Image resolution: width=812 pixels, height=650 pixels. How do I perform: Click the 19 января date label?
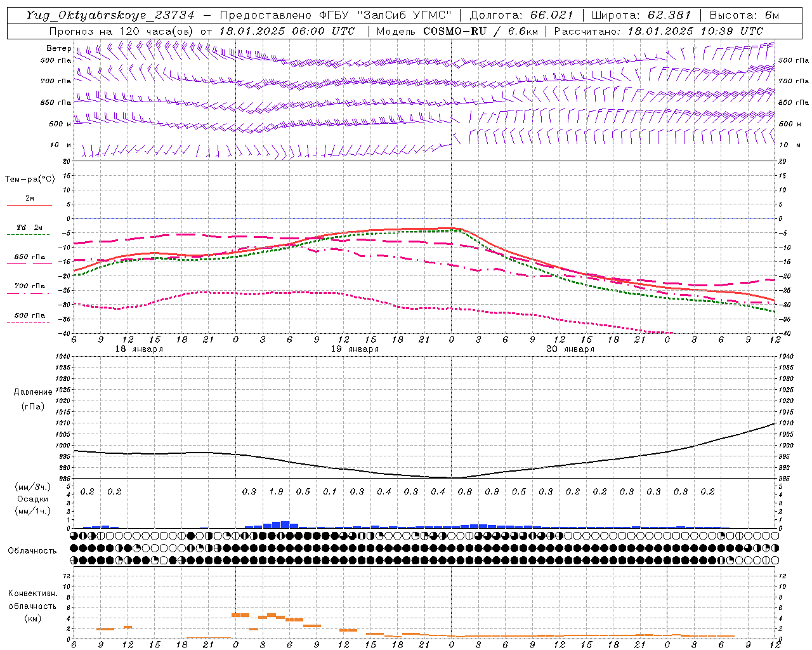coord(355,349)
